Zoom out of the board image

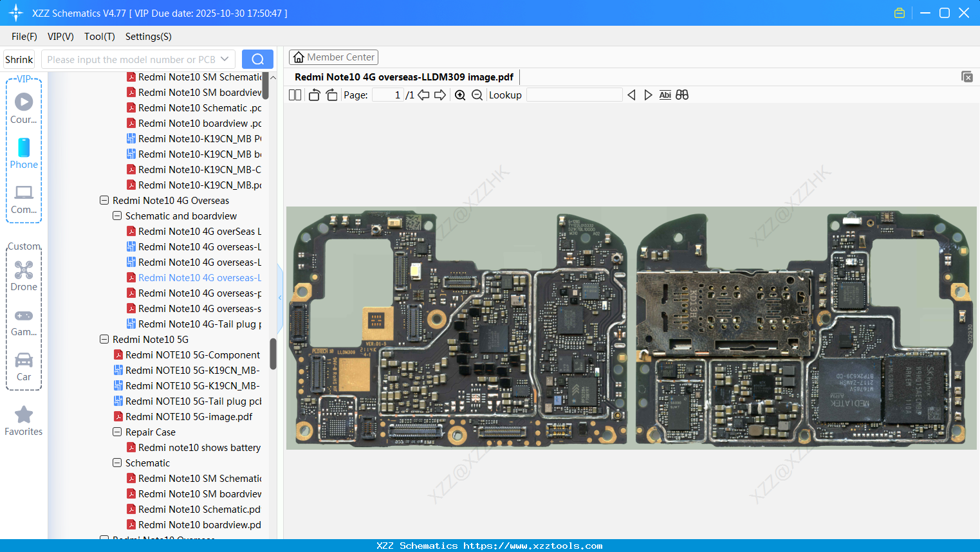click(x=477, y=95)
